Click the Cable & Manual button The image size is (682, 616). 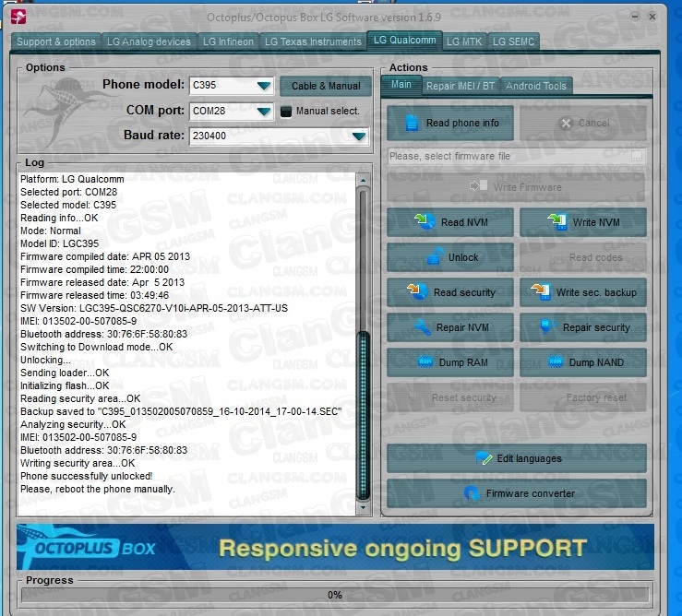(326, 86)
